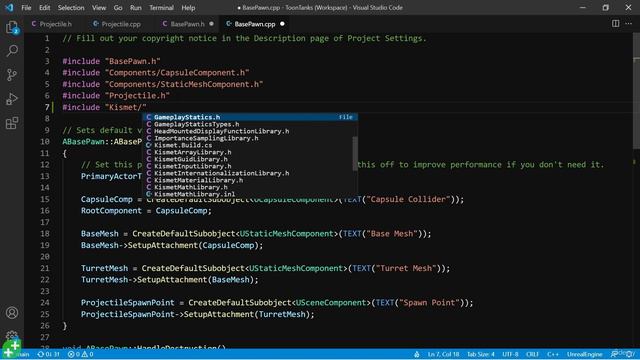Select KismetInternationalizationLibrary.h suggestion

(247, 173)
